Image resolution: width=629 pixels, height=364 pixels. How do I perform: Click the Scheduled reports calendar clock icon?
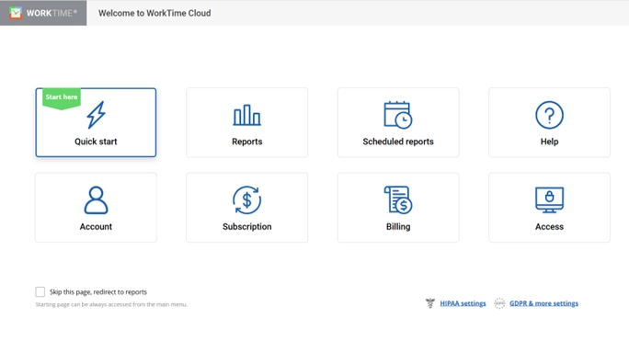coord(398,115)
